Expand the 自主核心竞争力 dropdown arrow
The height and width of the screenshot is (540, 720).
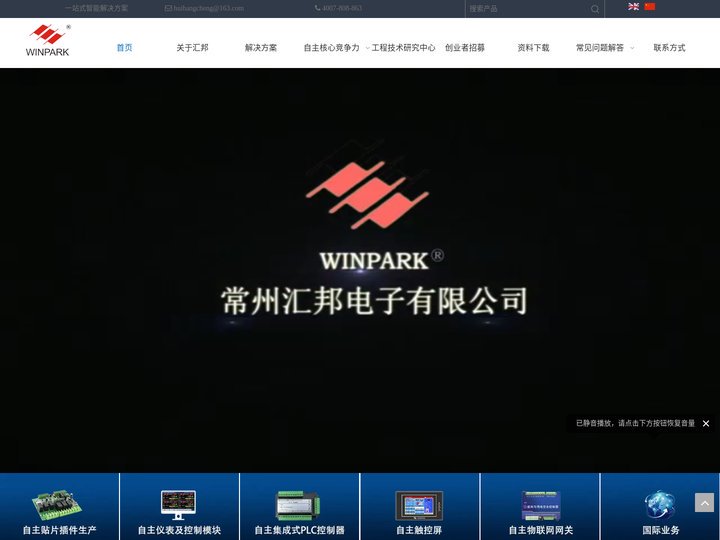coord(367,48)
